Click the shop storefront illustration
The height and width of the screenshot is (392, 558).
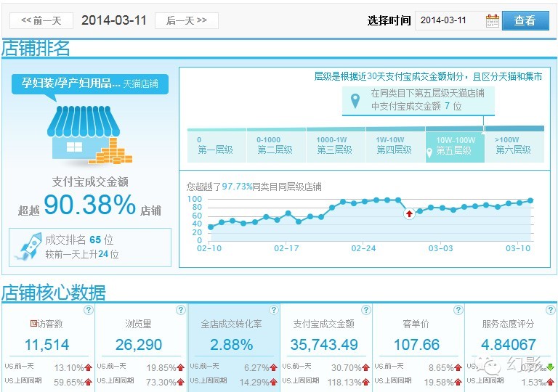point(89,135)
